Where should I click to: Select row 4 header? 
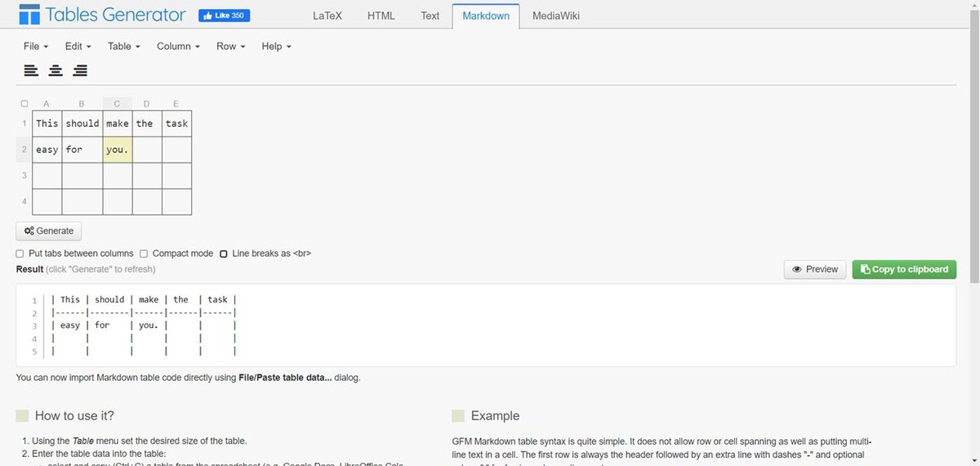tap(24, 202)
